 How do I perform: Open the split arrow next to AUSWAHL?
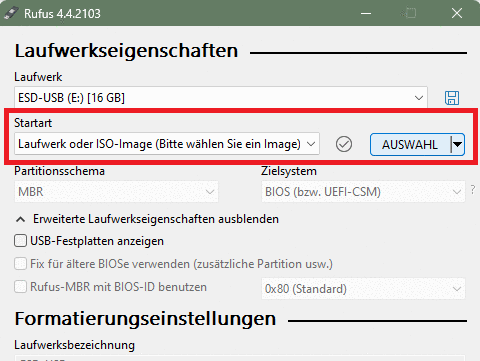click(458, 145)
